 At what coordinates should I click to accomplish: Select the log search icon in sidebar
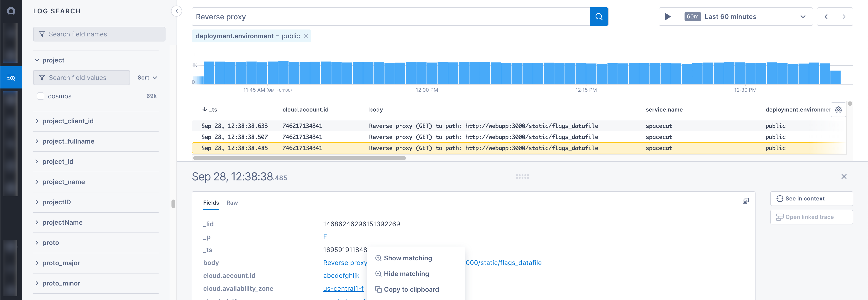[x=11, y=78]
